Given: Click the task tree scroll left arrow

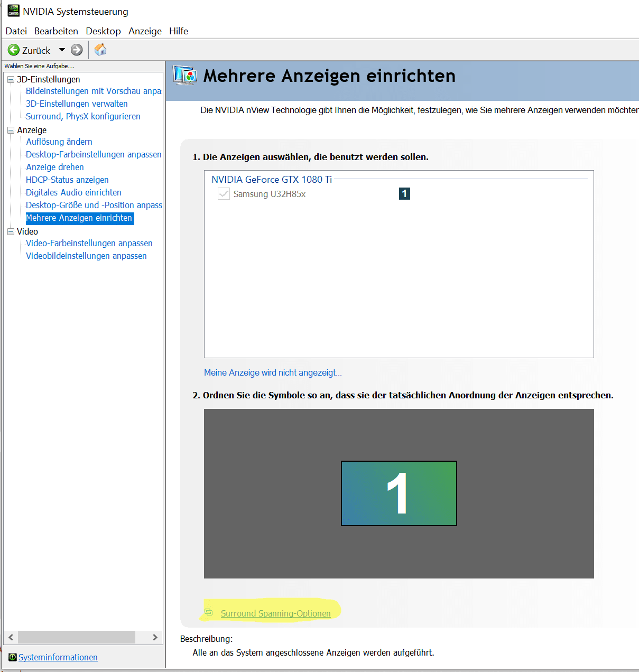Looking at the screenshot, I should point(11,637).
